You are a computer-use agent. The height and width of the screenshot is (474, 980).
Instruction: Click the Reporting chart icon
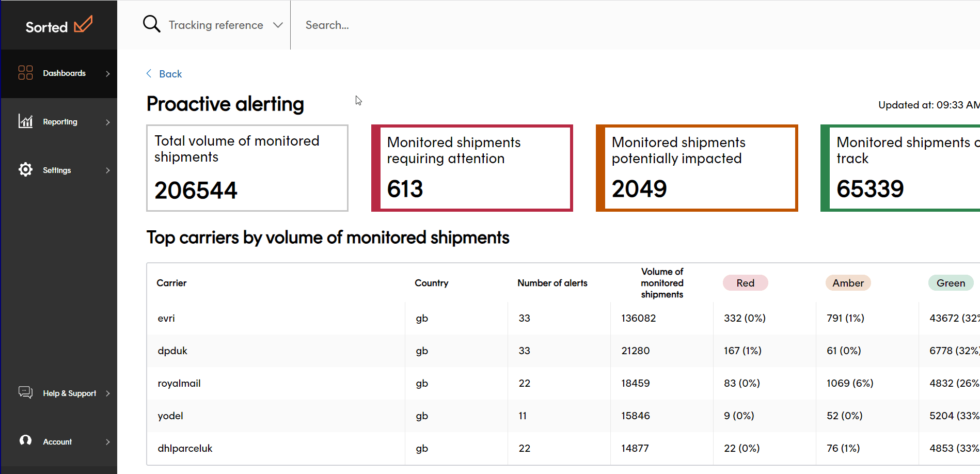click(25, 121)
